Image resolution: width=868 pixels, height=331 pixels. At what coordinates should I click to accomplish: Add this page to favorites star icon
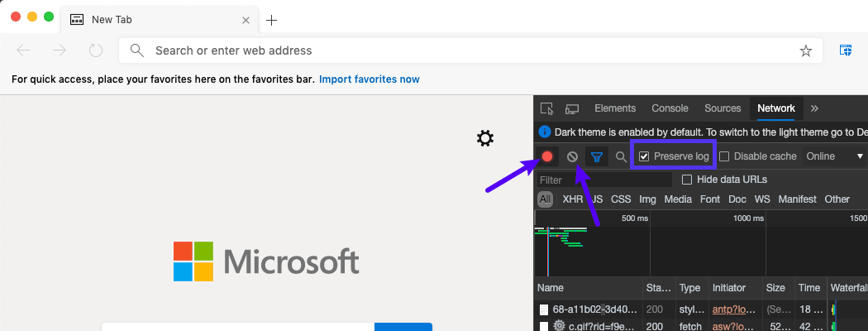[805, 51]
